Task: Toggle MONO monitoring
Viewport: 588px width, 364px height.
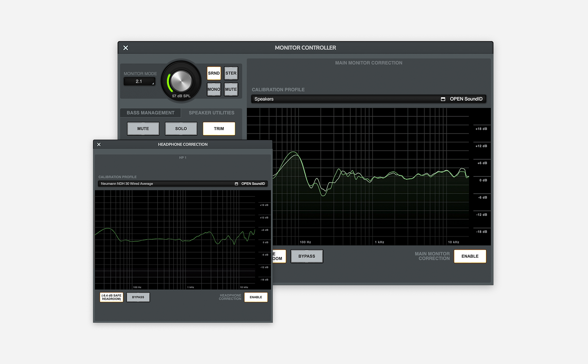Action: click(214, 90)
